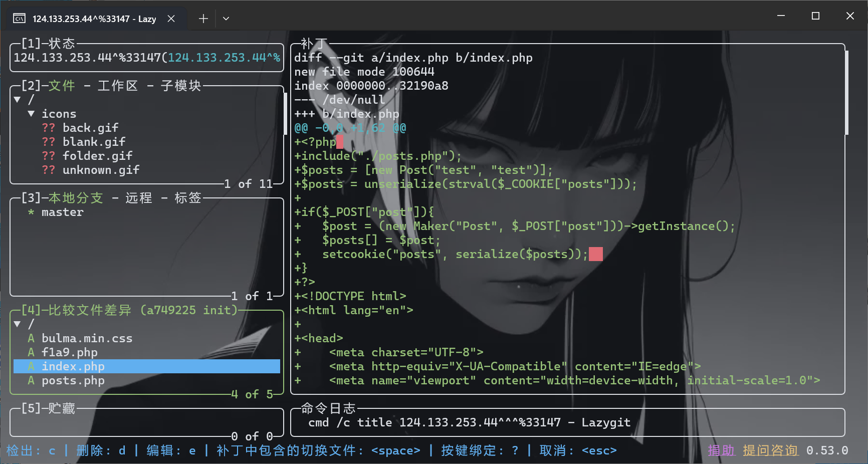Click the 提问咨询 link
Image resolution: width=868 pixels, height=464 pixels.
click(x=770, y=450)
